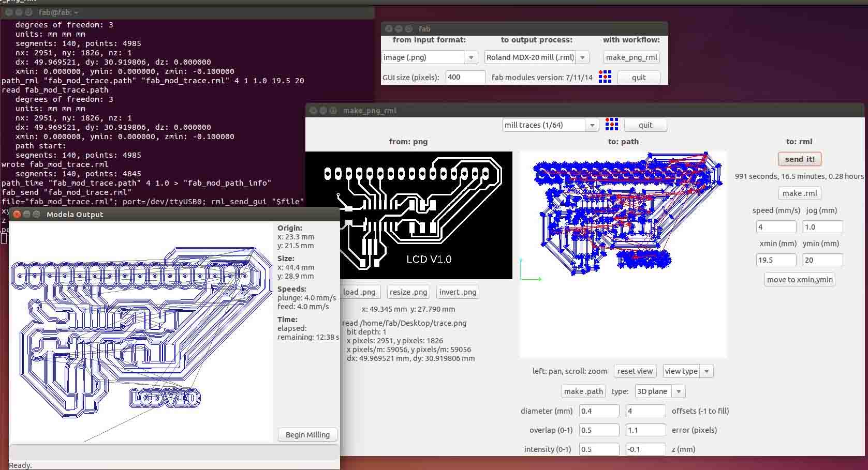
Task: Click the fab logo icon beside the version label
Action: tap(605, 77)
